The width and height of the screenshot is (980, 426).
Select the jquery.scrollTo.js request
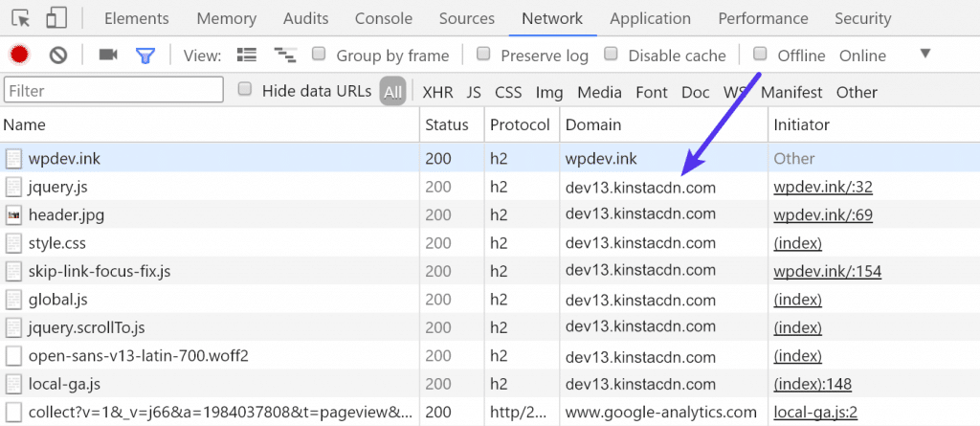(490, 327)
